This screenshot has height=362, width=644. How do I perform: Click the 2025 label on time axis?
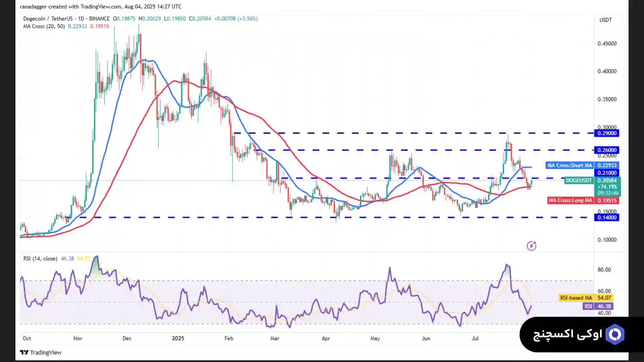(x=178, y=338)
